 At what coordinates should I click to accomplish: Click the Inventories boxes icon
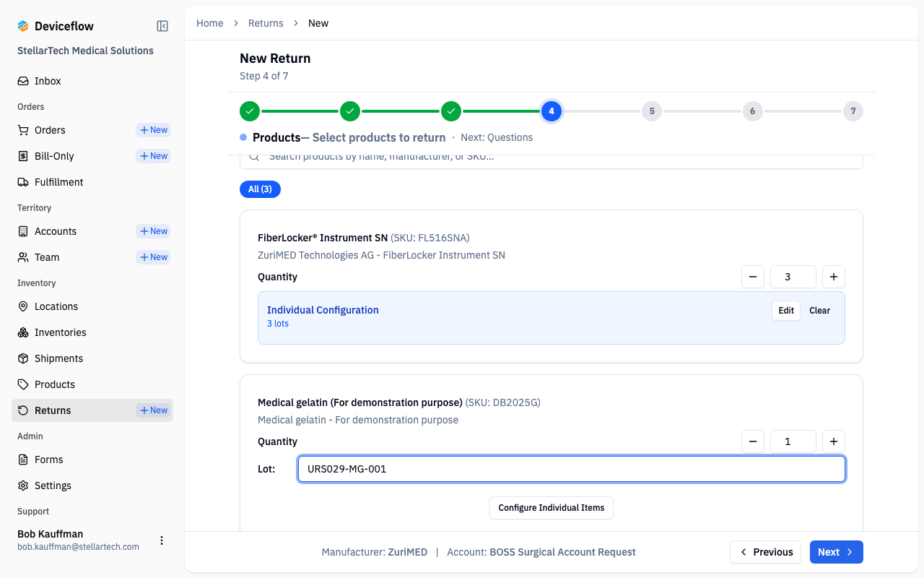point(23,332)
